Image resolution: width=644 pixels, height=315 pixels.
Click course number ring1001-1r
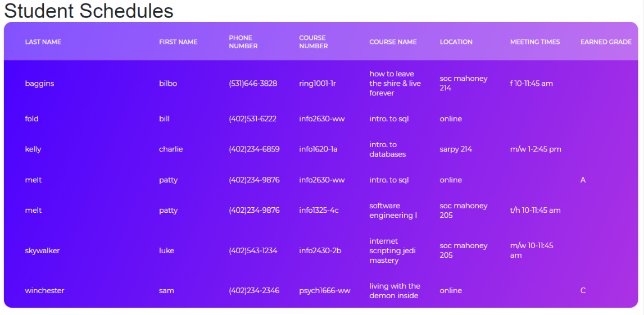point(318,83)
